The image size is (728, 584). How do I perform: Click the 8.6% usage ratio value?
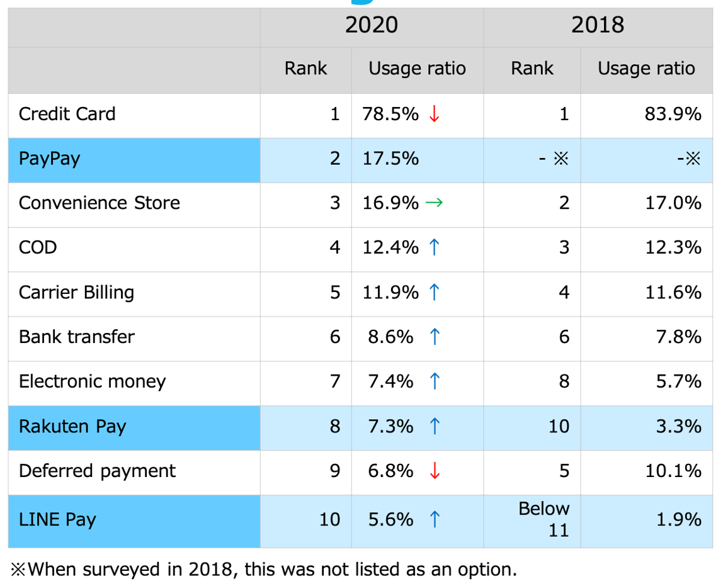(390, 337)
